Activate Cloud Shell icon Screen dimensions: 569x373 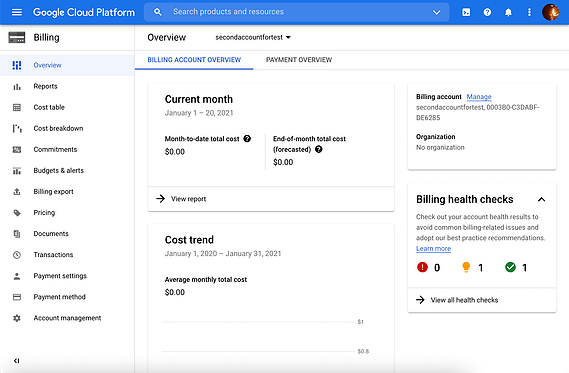click(x=466, y=12)
